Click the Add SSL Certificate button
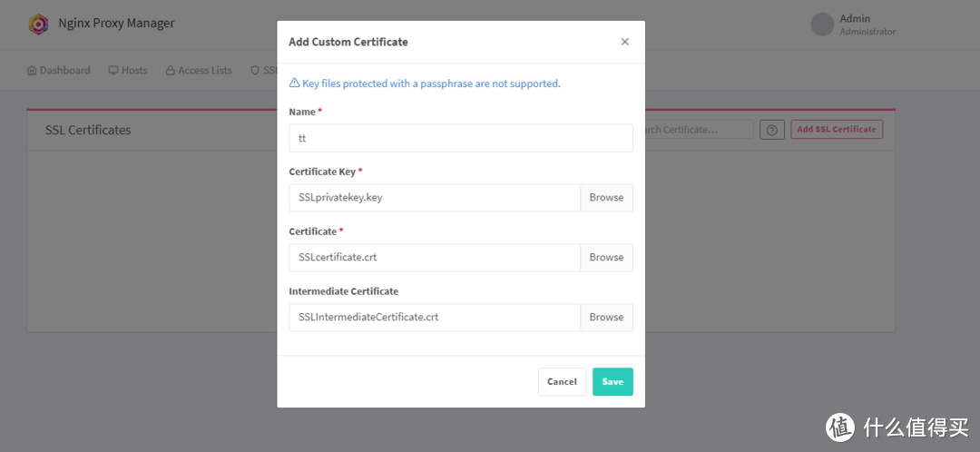Viewport: 980px width, 452px height. [836, 130]
